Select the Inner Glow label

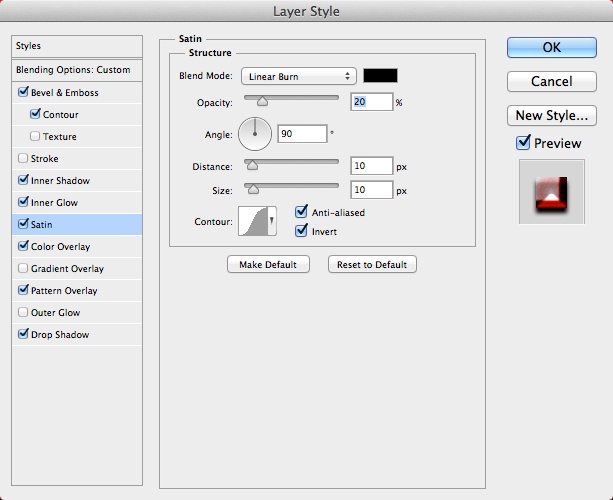point(54,203)
